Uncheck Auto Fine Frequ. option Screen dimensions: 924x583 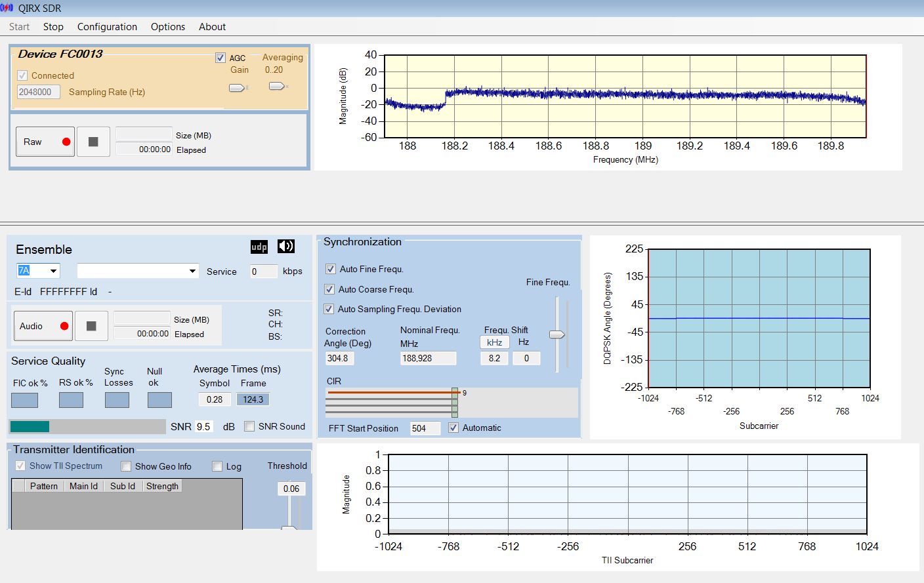[x=330, y=269]
